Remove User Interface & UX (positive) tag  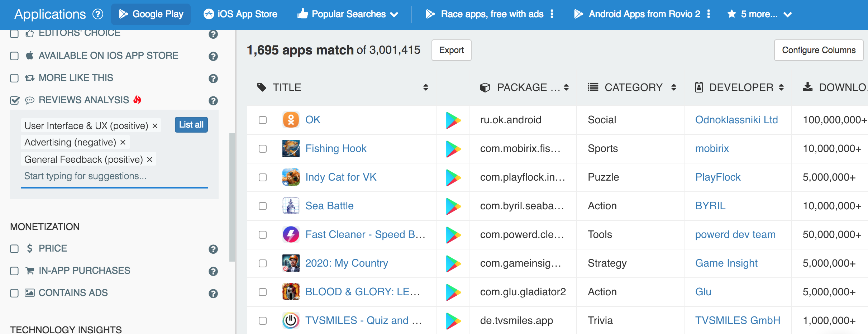(155, 126)
